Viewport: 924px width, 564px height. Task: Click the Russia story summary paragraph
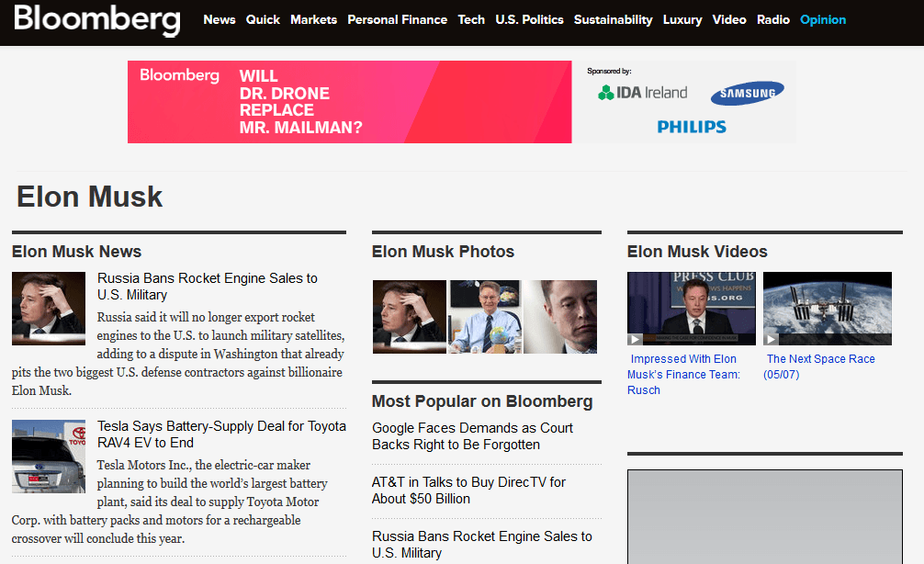[178, 354]
